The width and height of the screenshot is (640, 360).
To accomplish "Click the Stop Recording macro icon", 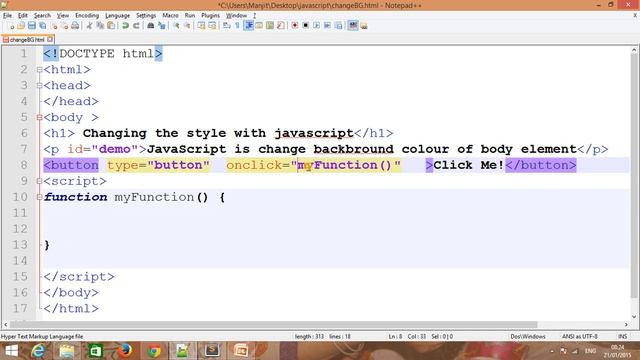I will pyautogui.click(x=305, y=26).
